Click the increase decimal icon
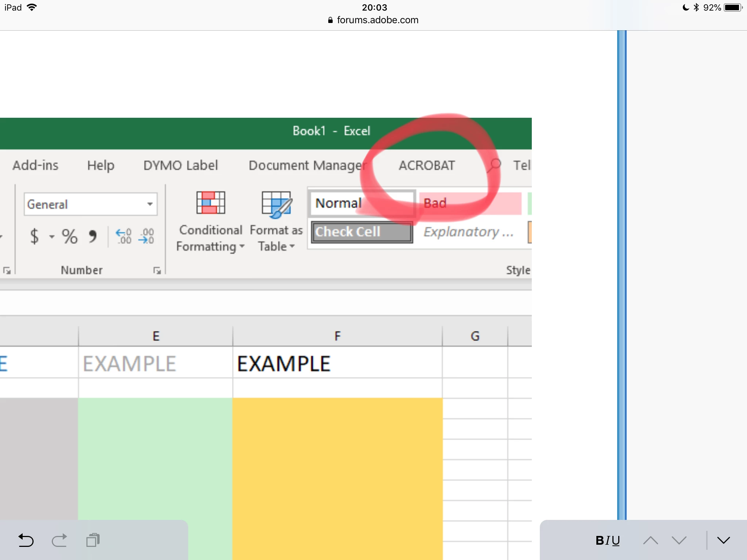The image size is (747, 560). coord(123,236)
